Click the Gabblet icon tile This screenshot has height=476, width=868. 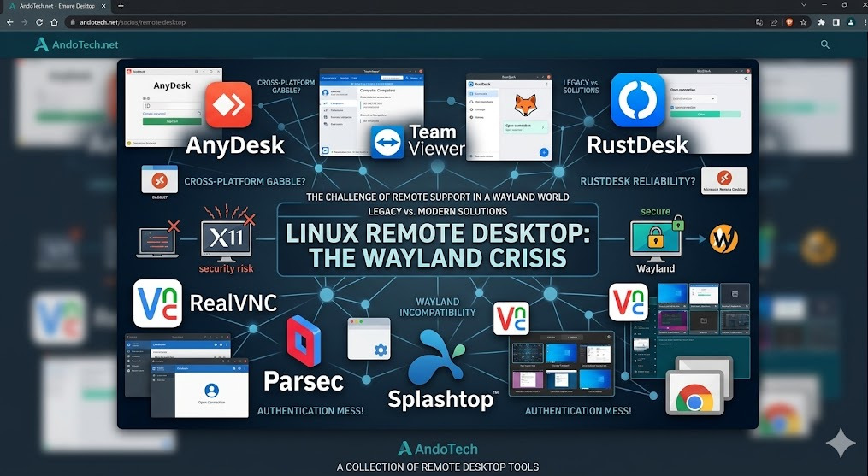point(159,179)
